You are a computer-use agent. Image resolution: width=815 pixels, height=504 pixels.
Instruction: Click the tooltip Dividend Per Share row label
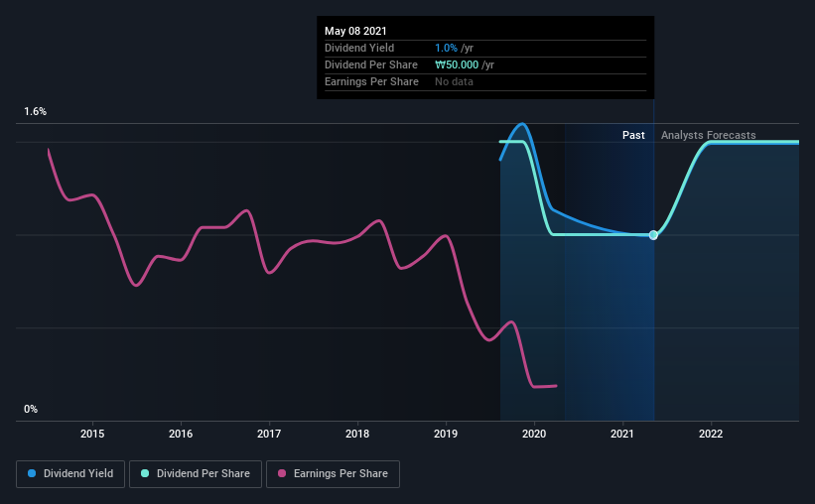[x=371, y=64]
